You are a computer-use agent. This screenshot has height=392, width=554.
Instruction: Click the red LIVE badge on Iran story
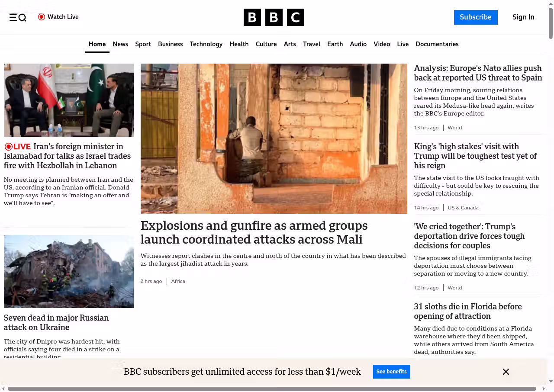[18, 147]
